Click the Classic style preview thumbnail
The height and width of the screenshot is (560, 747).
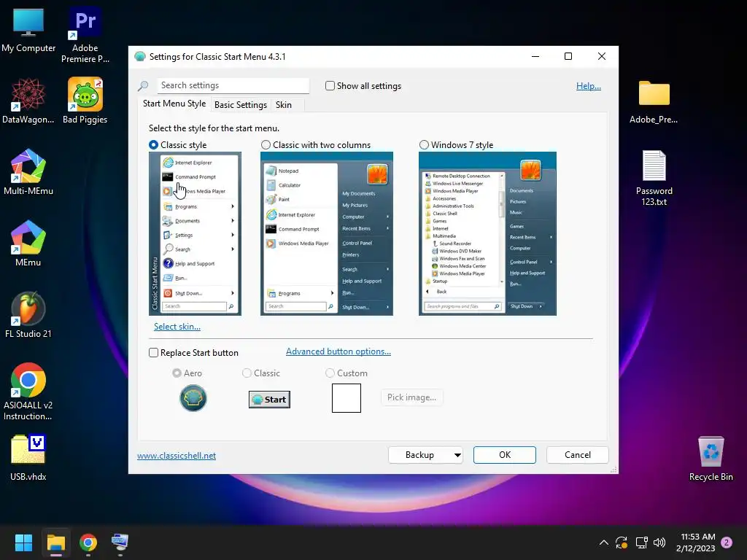195,233
